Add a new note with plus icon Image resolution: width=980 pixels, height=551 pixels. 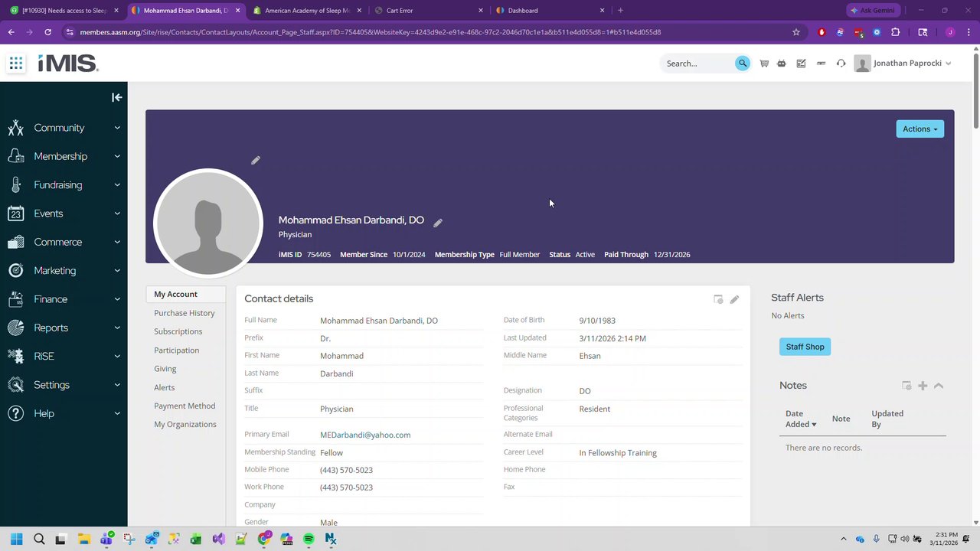[x=923, y=386]
